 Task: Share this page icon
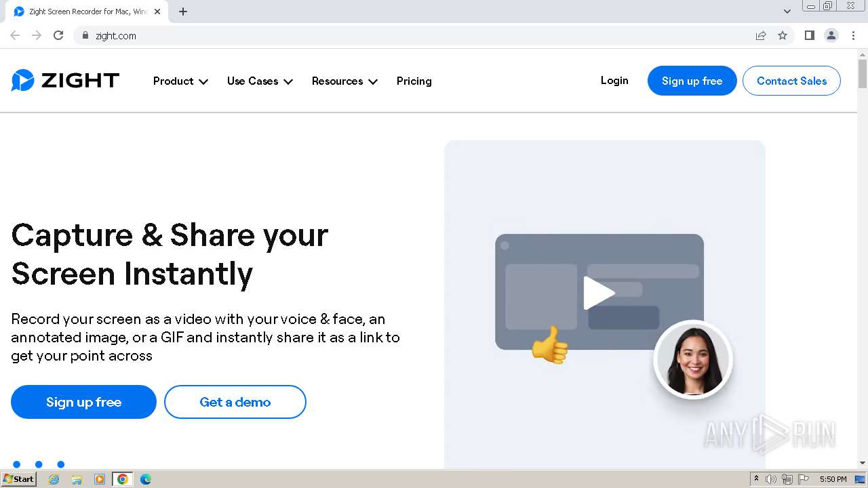pyautogui.click(x=761, y=35)
